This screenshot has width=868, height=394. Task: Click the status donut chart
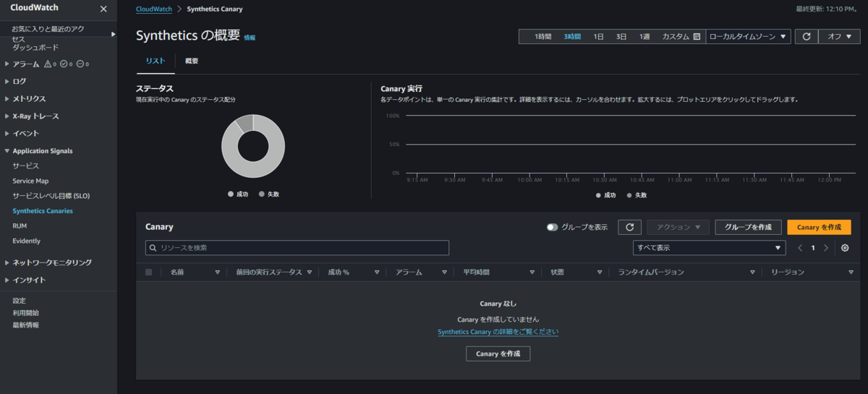pyautogui.click(x=253, y=146)
